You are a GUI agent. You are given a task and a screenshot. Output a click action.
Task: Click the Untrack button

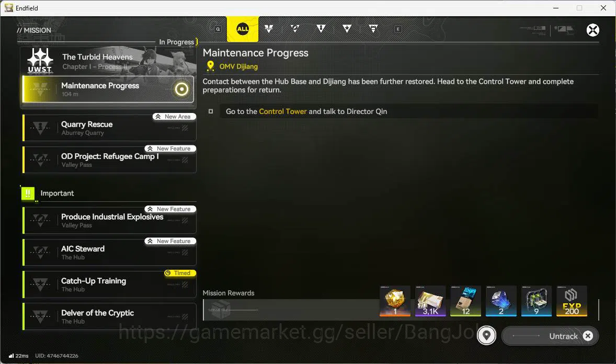550,336
